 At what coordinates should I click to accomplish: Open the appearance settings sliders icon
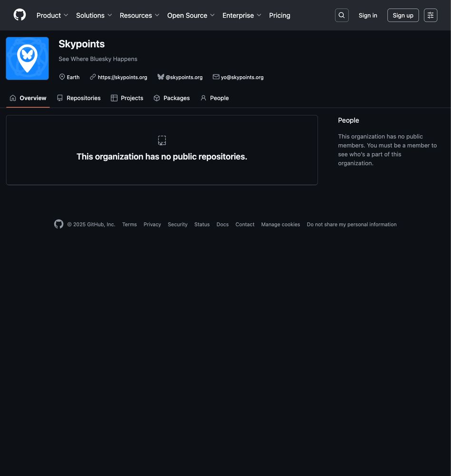431,15
